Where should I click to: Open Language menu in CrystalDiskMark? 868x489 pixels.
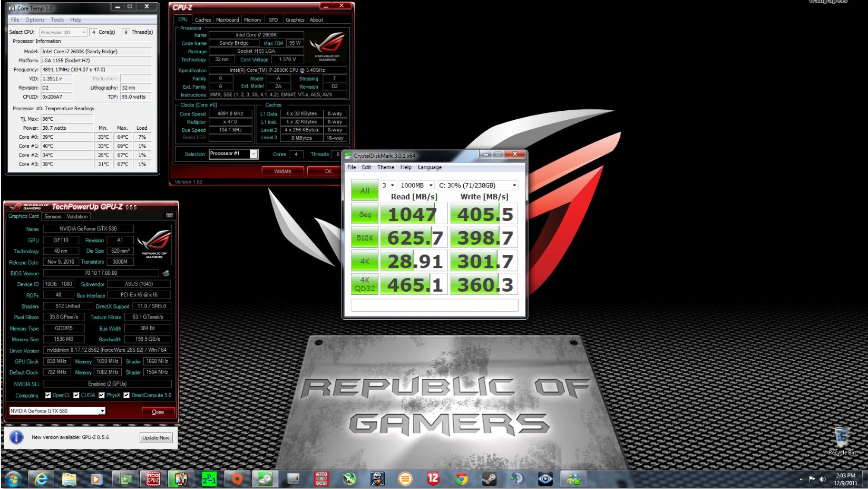coord(430,167)
